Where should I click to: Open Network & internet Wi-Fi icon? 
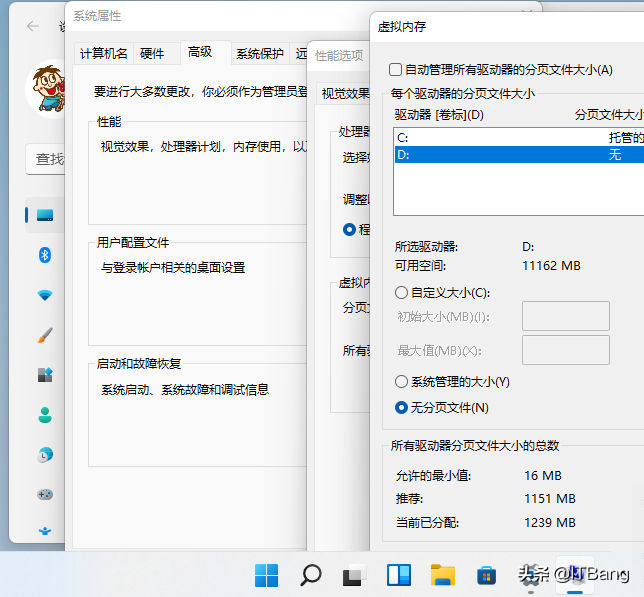pos(44,295)
